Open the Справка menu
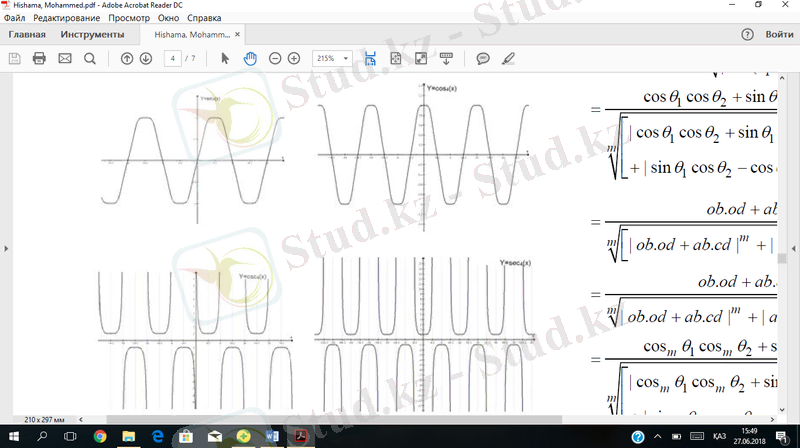 pyautogui.click(x=204, y=18)
